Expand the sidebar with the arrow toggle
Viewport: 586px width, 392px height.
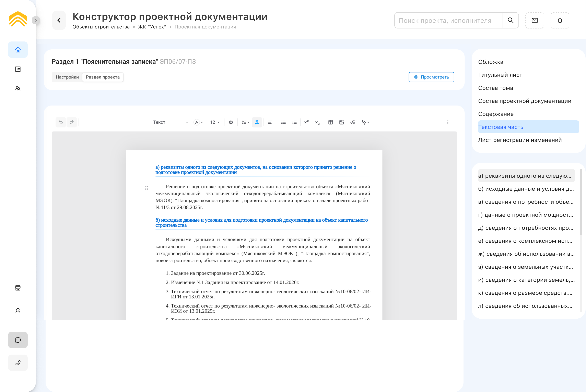pyautogui.click(x=36, y=20)
